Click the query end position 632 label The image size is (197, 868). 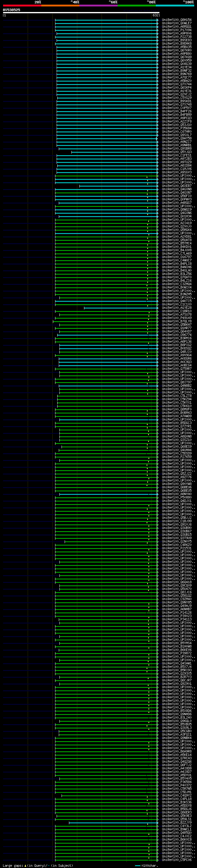[x=155, y=15]
